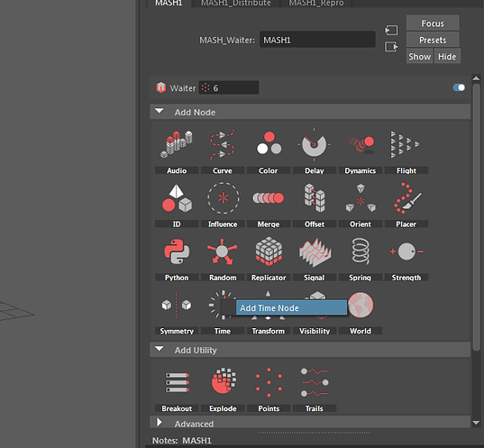The height and width of the screenshot is (448, 484).
Task: Click the MASH_Waiter name field
Action: pos(317,40)
